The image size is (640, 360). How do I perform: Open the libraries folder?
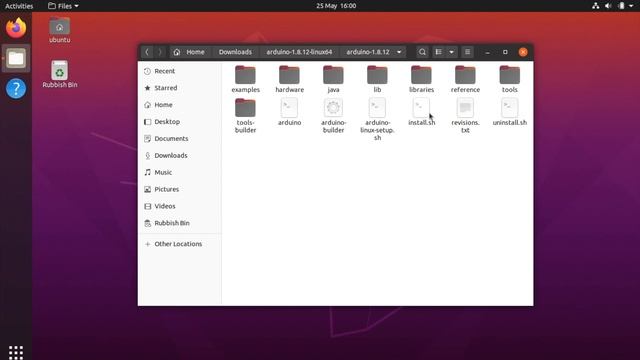[421, 79]
